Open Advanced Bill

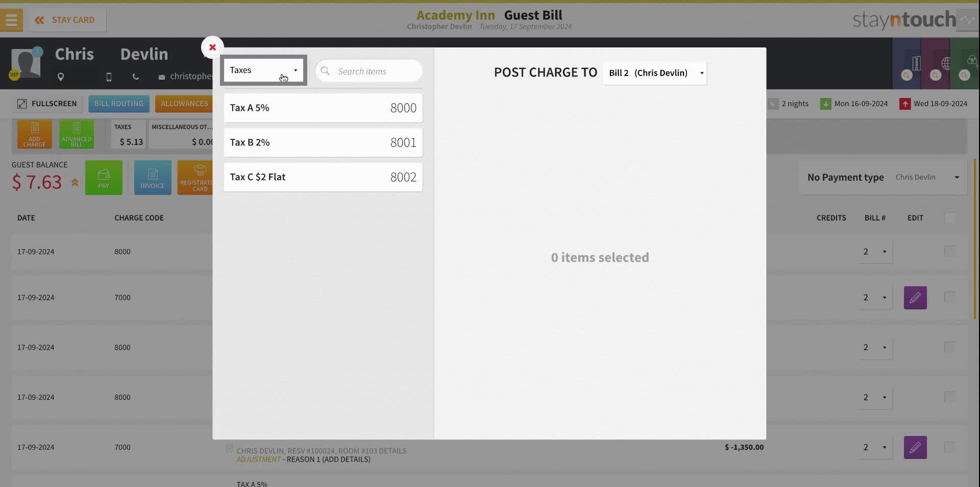[77, 134]
